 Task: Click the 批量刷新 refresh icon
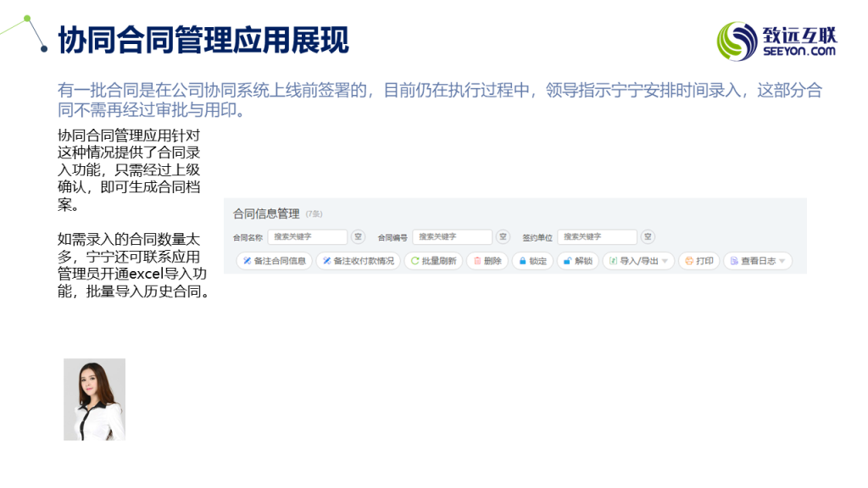[415, 261]
